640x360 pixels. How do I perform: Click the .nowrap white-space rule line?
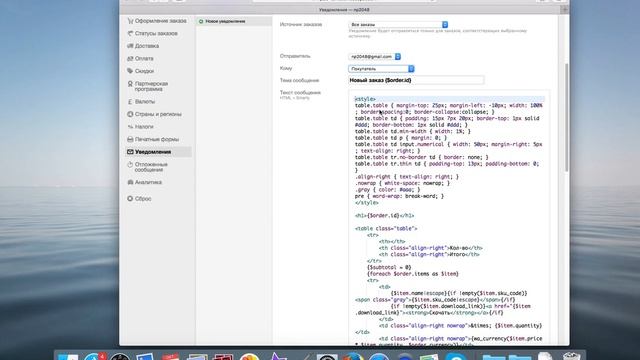click(402, 184)
